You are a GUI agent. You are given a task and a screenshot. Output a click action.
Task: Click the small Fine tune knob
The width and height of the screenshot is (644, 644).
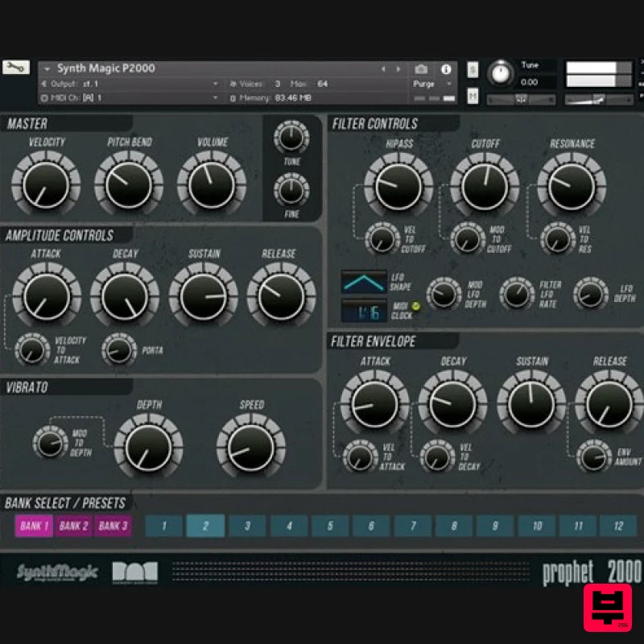pyautogui.click(x=291, y=190)
